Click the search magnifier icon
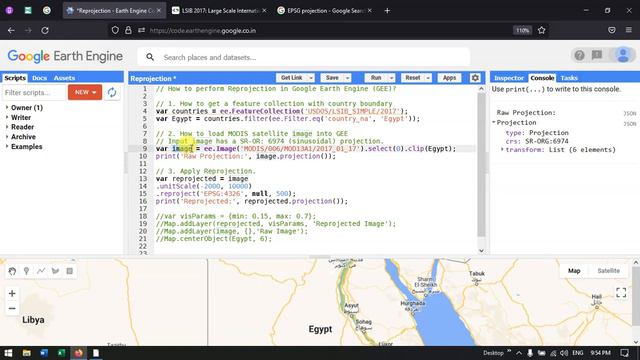 pyautogui.click(x=150, y=57)
